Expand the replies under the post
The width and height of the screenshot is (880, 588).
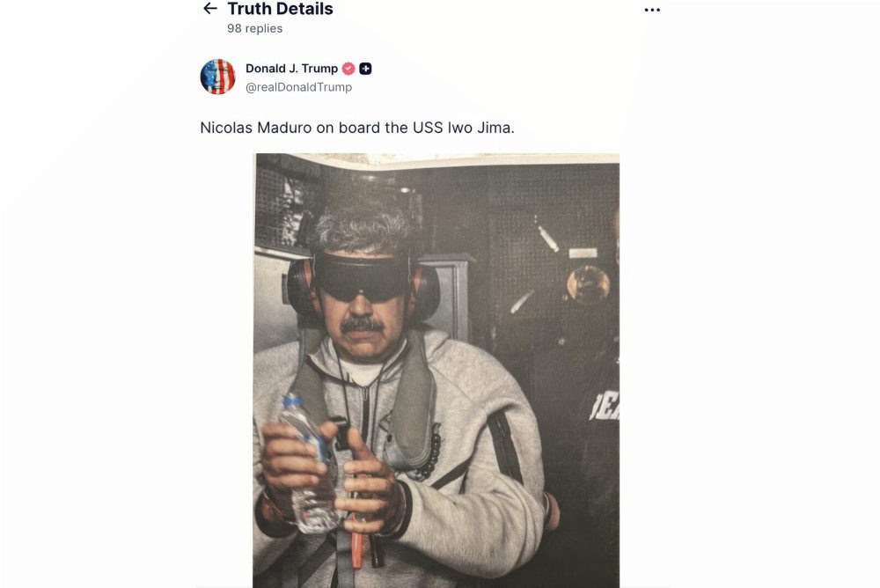[254, 28]
